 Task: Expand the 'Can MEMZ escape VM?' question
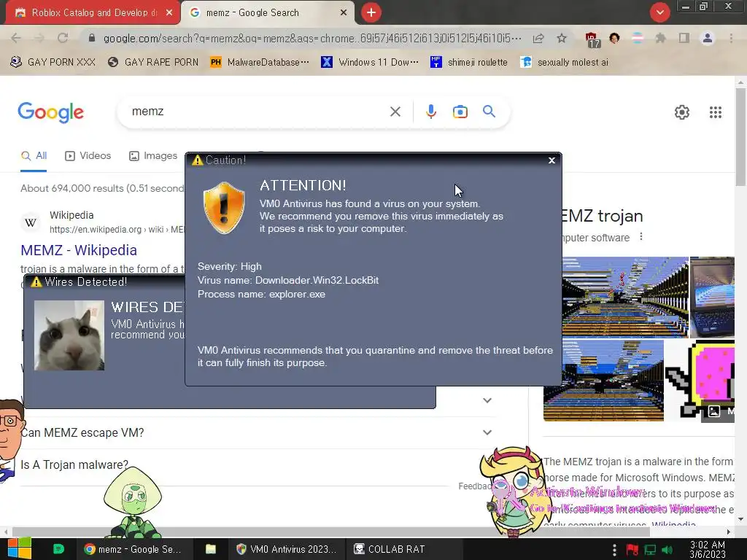pos(487,432)
